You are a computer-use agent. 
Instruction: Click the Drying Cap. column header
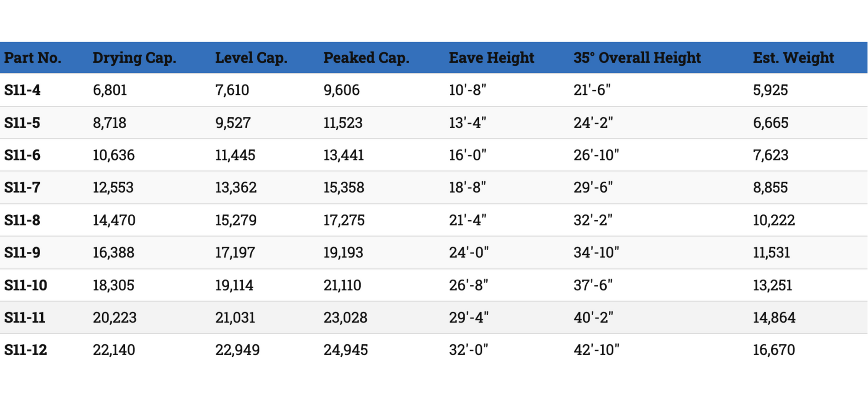(x=134, y=58)
